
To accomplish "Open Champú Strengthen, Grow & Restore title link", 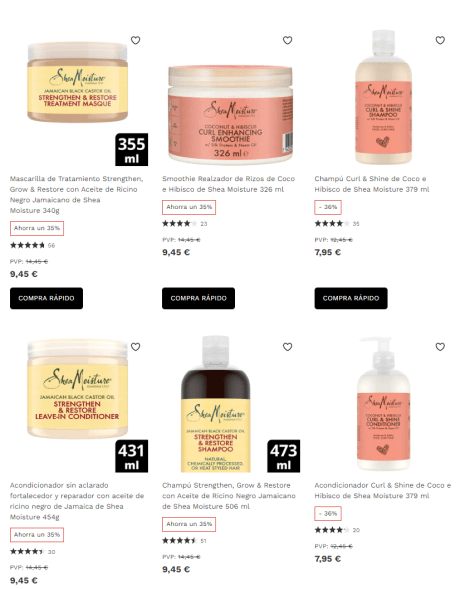I will click(x=229, y=496).
